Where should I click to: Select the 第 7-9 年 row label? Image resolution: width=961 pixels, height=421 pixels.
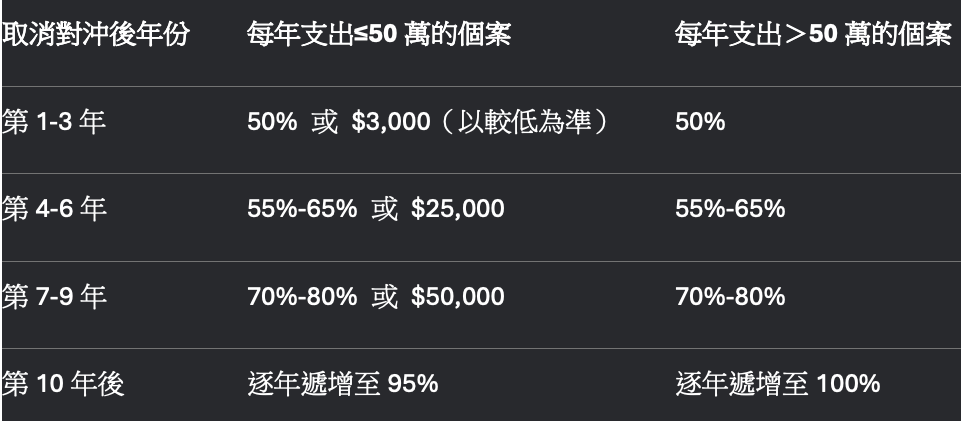coord(54,297)
